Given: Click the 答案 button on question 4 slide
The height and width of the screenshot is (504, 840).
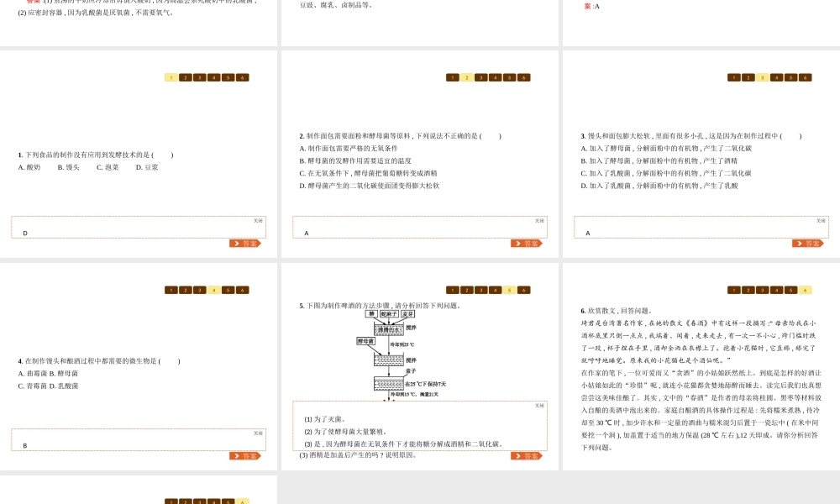Looking at the screenshot, I should [245, 456].
